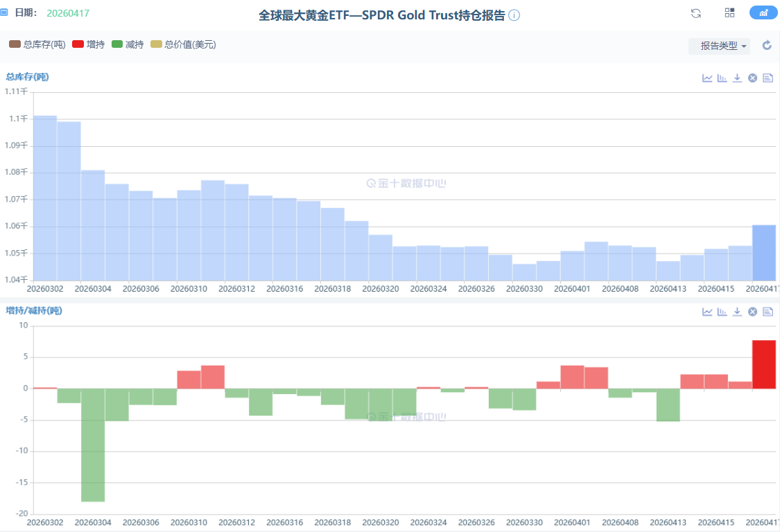Click the reset arrow beside 报告类型

click(767, 46)
